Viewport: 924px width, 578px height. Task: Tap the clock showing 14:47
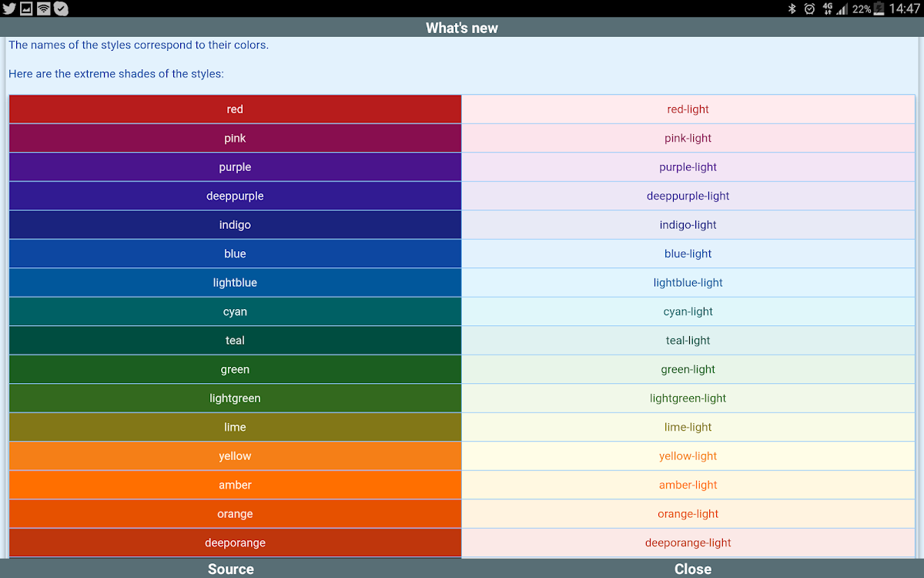[904, 8]
